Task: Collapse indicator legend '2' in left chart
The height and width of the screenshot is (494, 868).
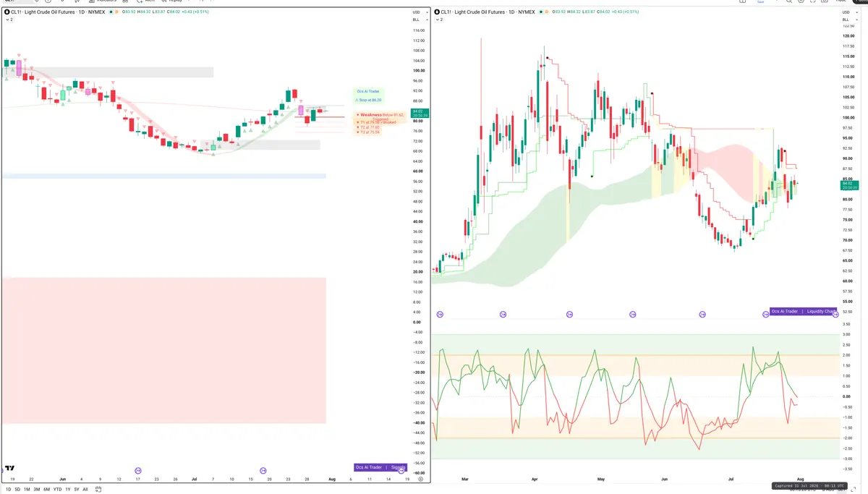Action: (9, 20)
